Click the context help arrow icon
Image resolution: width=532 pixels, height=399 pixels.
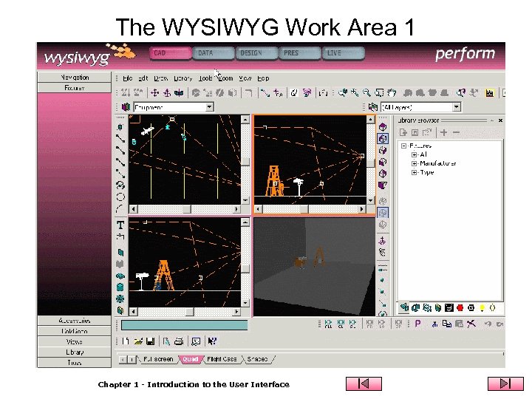pos(212,341)
